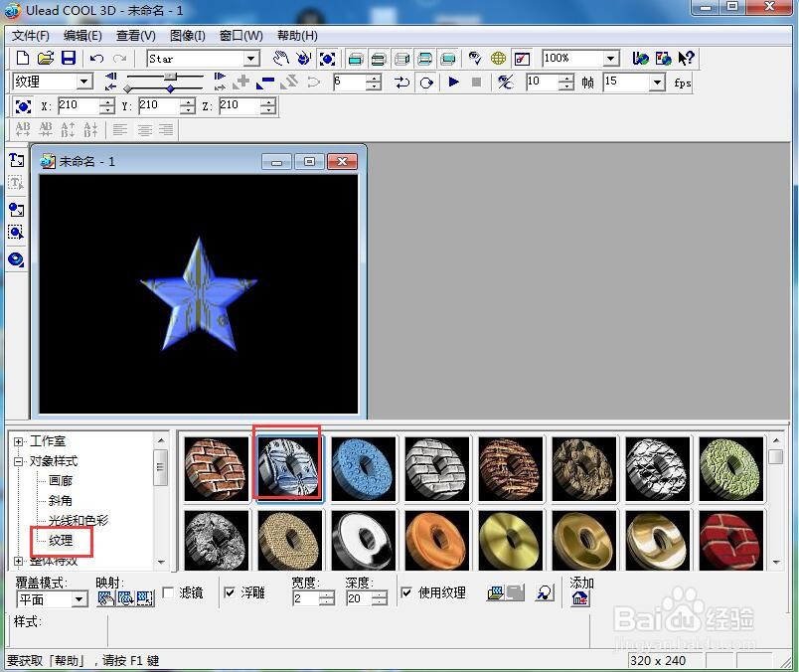Viewport: 799px width, 672px height.
Task: Open the 100% zoom dropdown
Action: 611,59
